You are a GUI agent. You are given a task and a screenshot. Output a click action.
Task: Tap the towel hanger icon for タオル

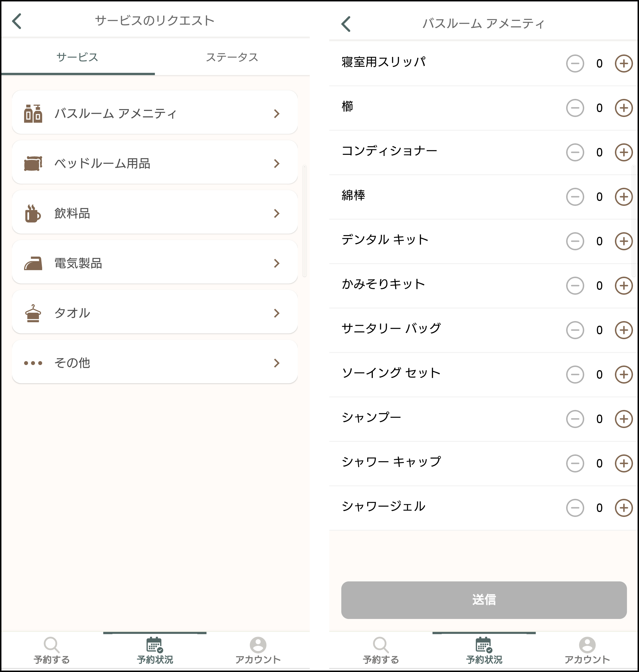33,313
